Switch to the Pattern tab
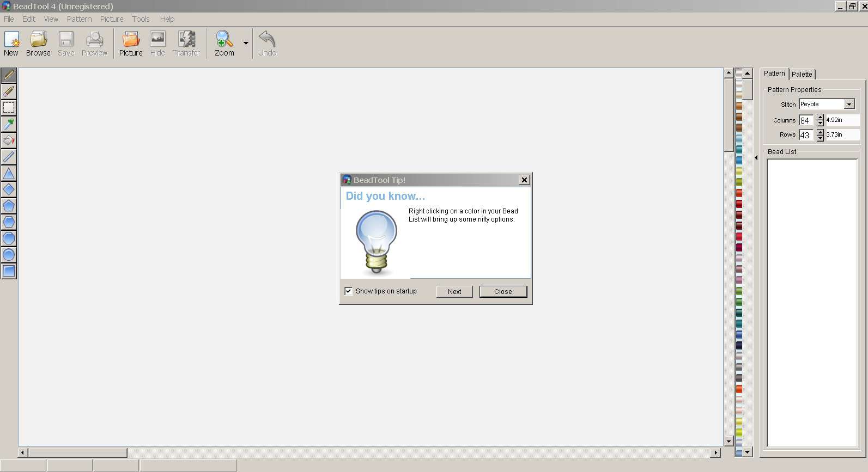The width and height of the screenshot is (868, 472). pyautogui.click(x=774, y=73)
